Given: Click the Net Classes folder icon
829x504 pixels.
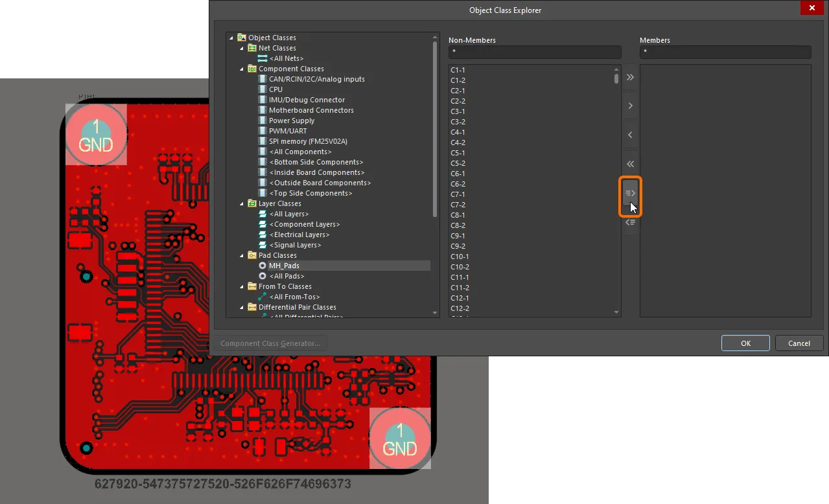Looking at the screenshot, I should pyautogui.click(x=252, y=48).
